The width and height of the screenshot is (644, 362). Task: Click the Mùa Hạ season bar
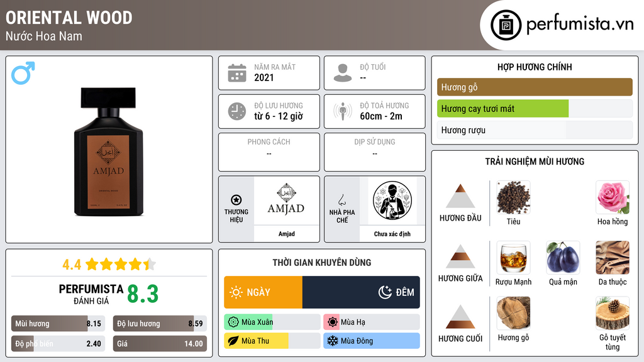click(x=372, y=322)
